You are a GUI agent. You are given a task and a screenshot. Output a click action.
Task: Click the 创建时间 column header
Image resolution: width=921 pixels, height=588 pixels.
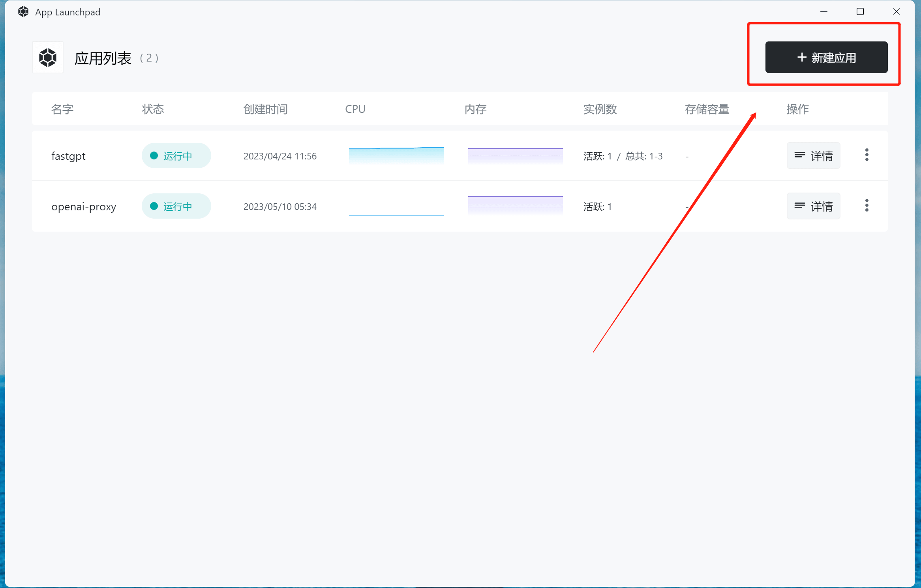[x=265, y=109]
